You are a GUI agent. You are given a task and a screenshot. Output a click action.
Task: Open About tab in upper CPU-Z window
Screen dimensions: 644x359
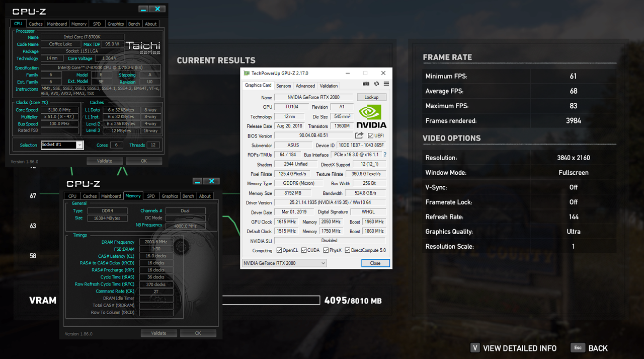[150, 24]
